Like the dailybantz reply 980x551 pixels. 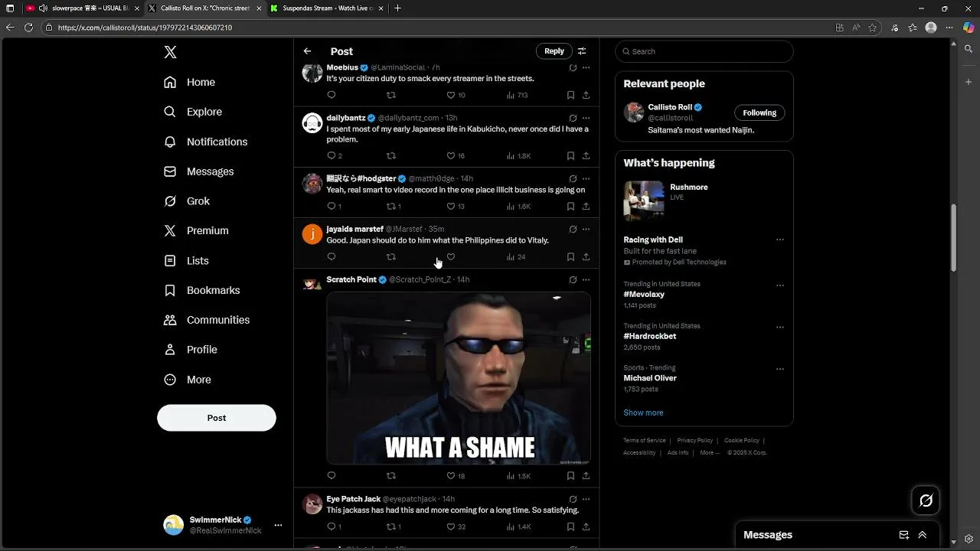[x=451, y=155]
